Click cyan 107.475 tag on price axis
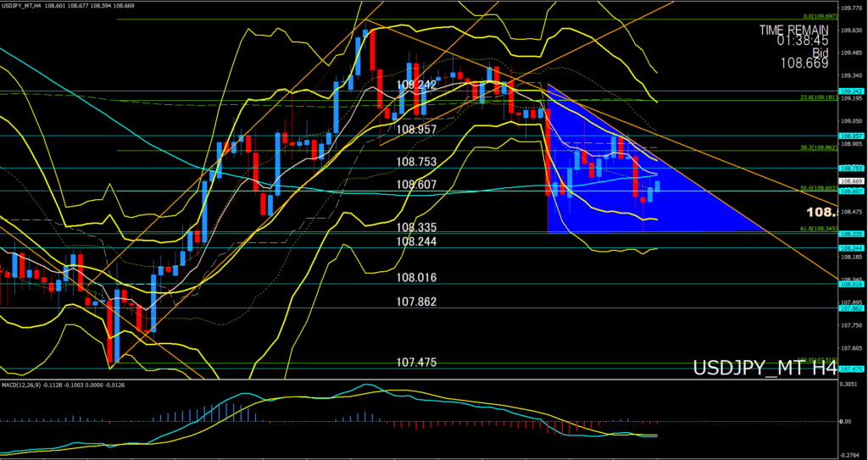 click(853, 369)
